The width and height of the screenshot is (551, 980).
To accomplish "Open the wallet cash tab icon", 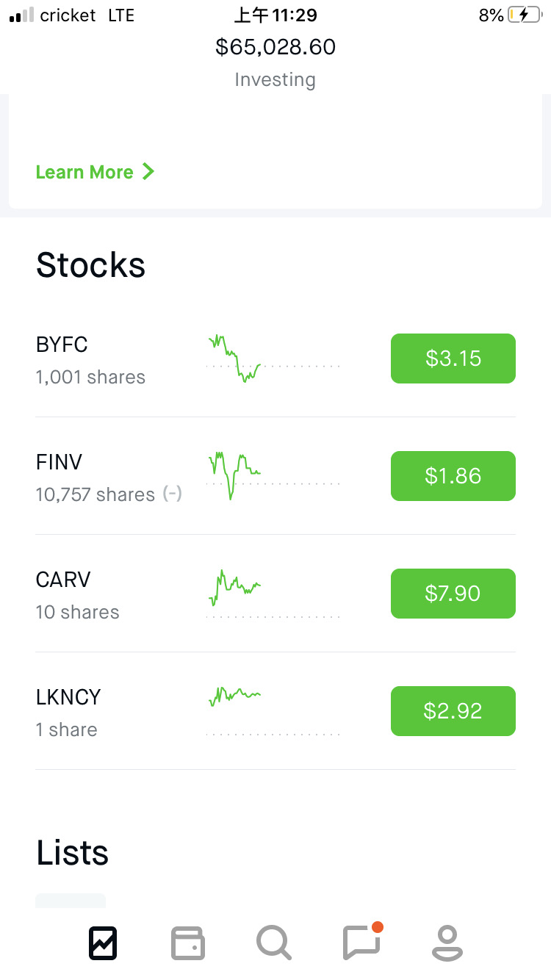I will tap(188, 943).
